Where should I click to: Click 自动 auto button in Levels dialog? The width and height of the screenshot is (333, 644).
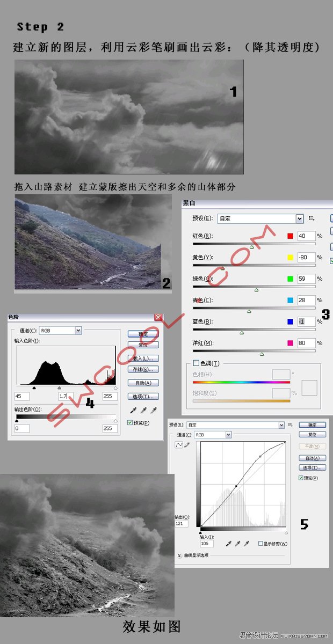(143, 383)
